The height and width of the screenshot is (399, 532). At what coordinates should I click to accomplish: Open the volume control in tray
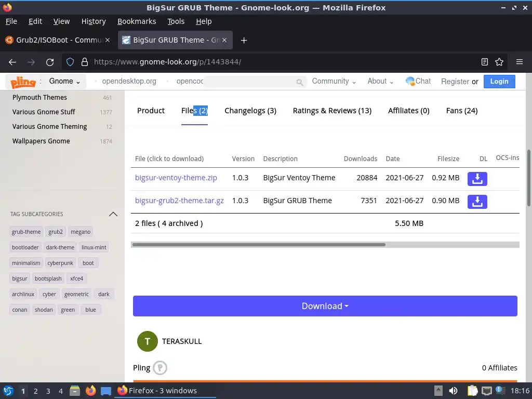pyautogui.click(x=453, y=391)
